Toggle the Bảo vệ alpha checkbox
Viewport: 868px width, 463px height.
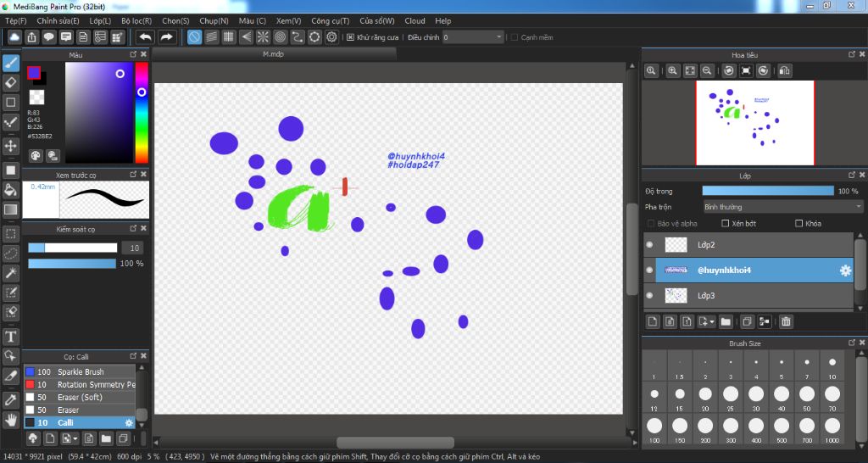[x=651, y=223]
